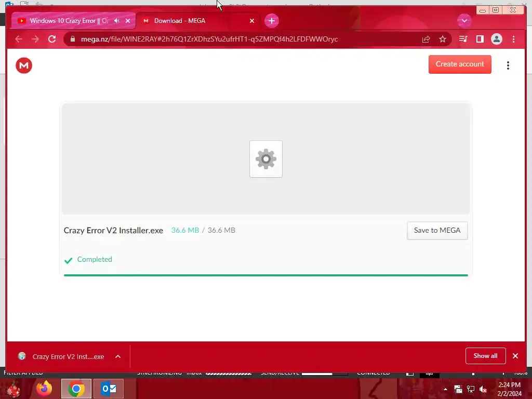Expand the download item options chevron
The height and width of the screenshot is (399, 532).
coord(118,356)
